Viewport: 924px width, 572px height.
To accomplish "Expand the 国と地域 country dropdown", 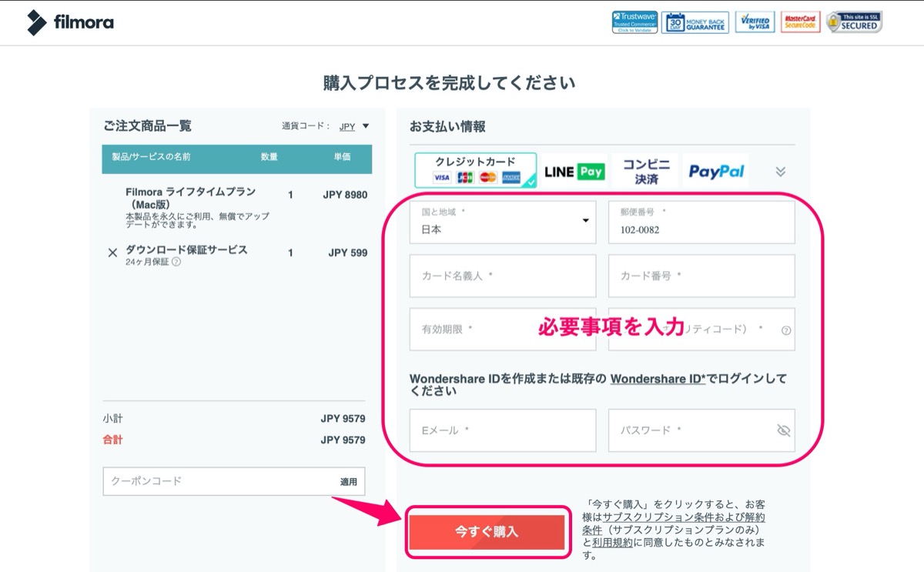I will [503, 222].
